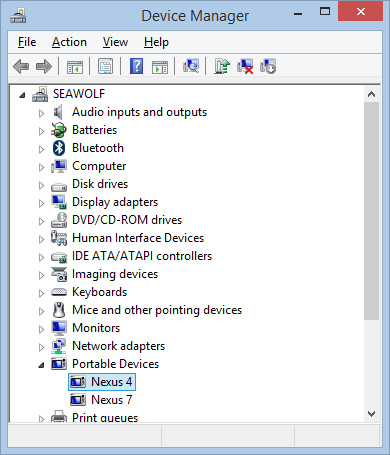390x455 pixels.
Task: Expand the Monitors node
Action: click(41, 329)
